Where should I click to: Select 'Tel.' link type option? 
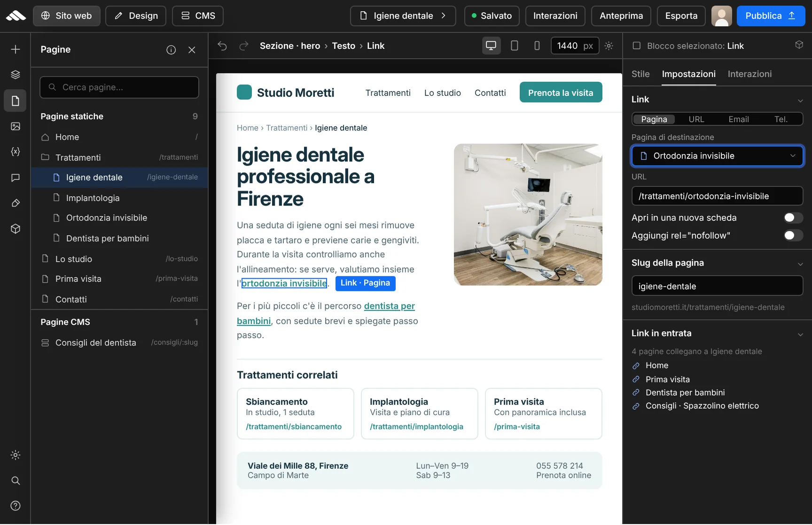click(x=781, y=119)
